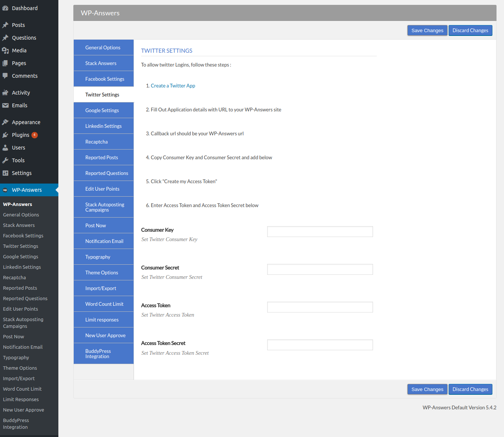Open the Theme Options tab
Viewport: 504px width, 437px height.
[104, 273]
